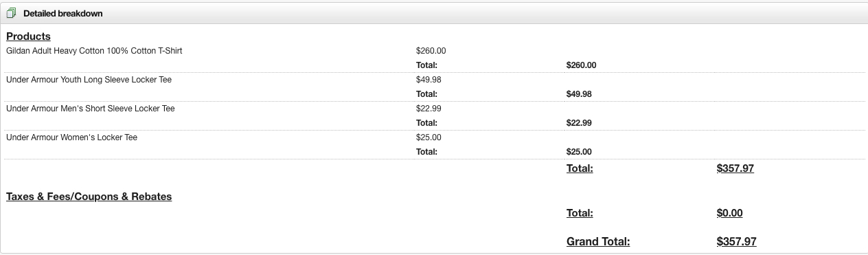Click the $22.99 Men's Locker Tee price
The image size is (868, 255).
point(429,109)
